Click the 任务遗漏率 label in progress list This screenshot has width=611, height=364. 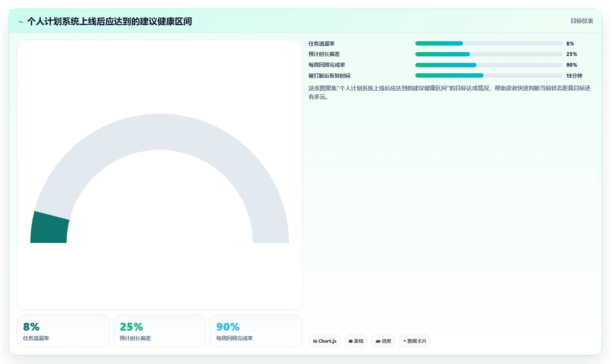[x=322, y=44]
